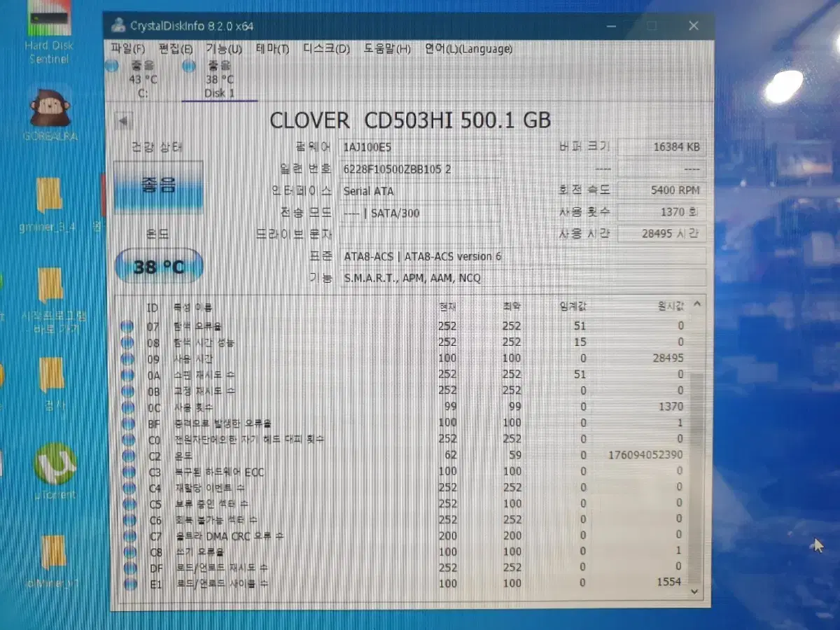Open the 도움말(H) menu
The width and height of the screenshot is (840, 630).
(x=387, y=49)
